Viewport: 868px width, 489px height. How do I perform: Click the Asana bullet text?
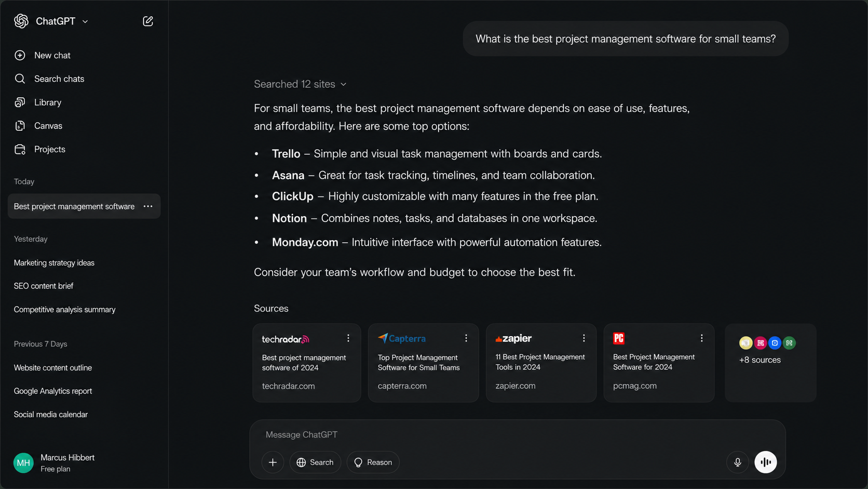(433, 175)
